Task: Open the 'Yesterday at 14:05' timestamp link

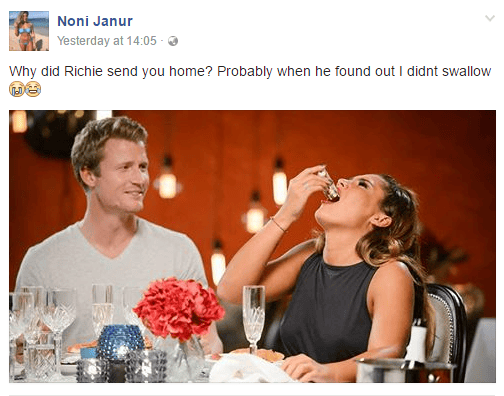Action: (x=107, y=41)
